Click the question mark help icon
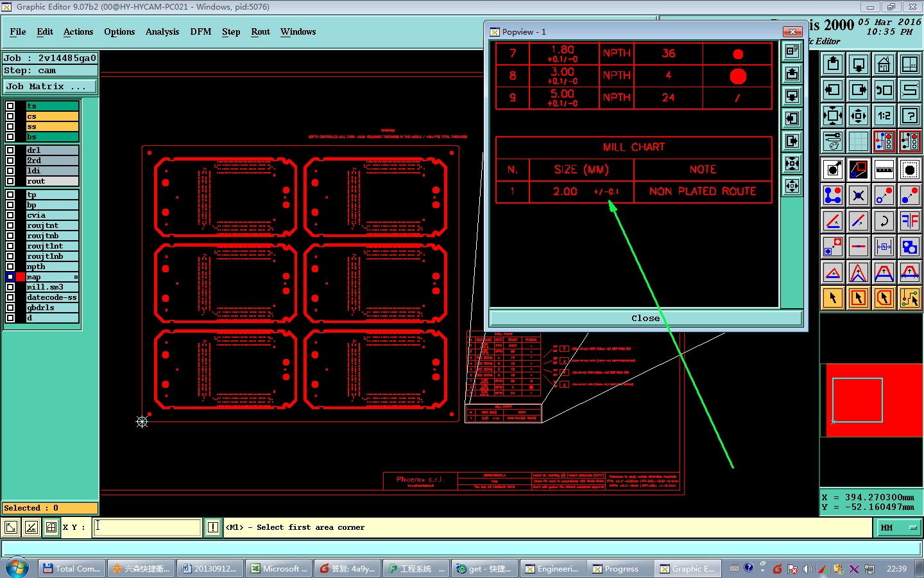924x578 pixels. pos(910,116)
